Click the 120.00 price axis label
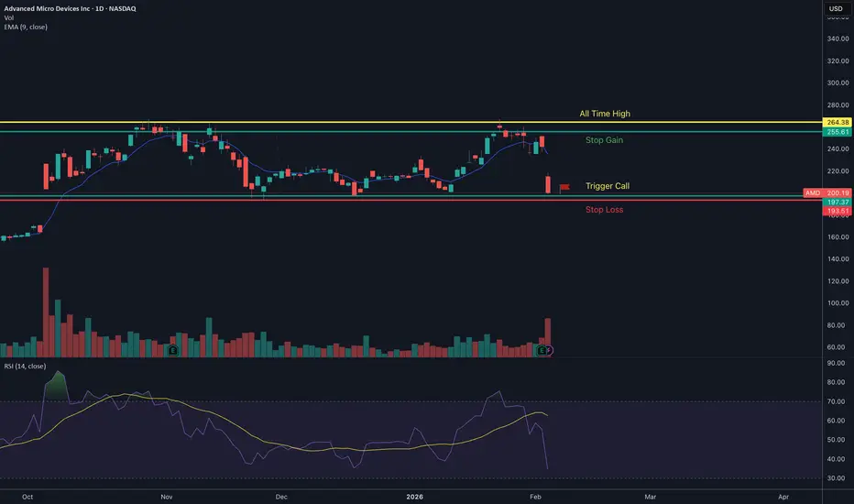Viewport: 854px width, 504px height. pos(838,281)
